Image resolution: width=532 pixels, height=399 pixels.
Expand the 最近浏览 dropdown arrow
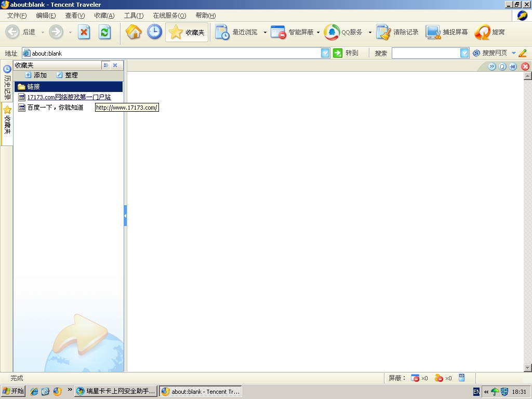(265, 33)
